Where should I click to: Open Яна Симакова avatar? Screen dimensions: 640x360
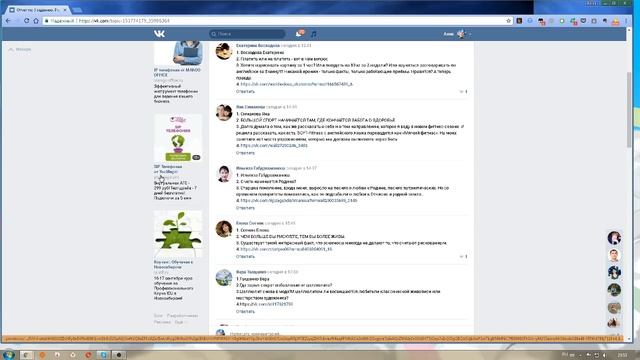click(x=224, y=113)
